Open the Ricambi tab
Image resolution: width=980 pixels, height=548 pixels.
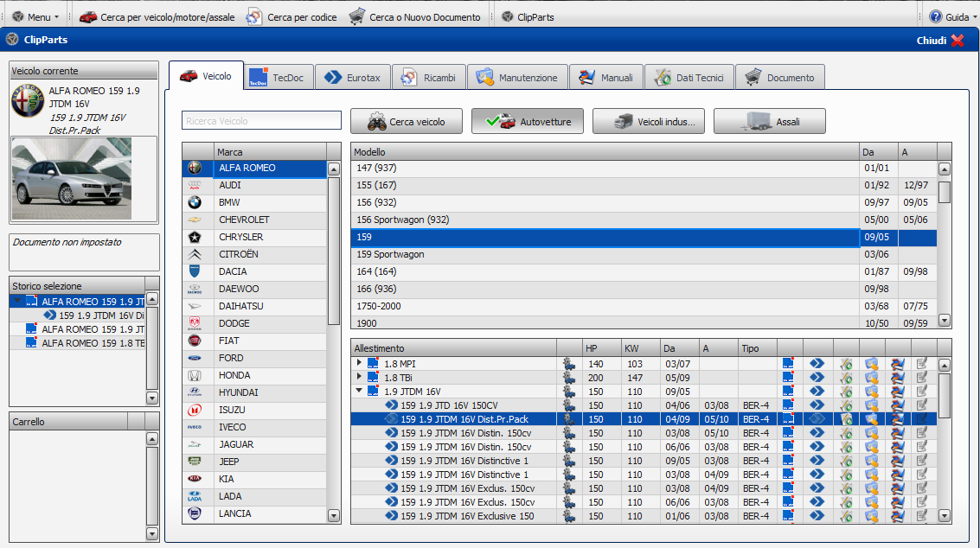pyautogui.click(x=429, y=78)
